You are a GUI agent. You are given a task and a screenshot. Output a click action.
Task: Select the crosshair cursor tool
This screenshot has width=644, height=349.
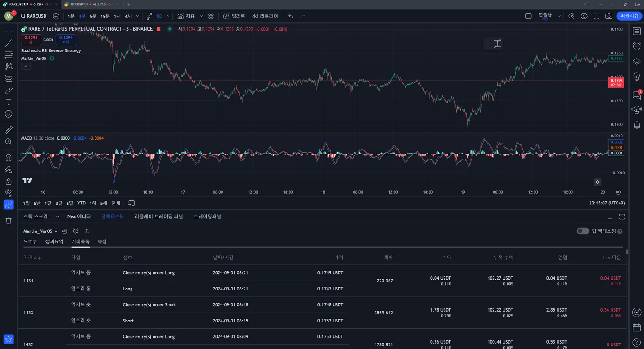tap(9, 32)
